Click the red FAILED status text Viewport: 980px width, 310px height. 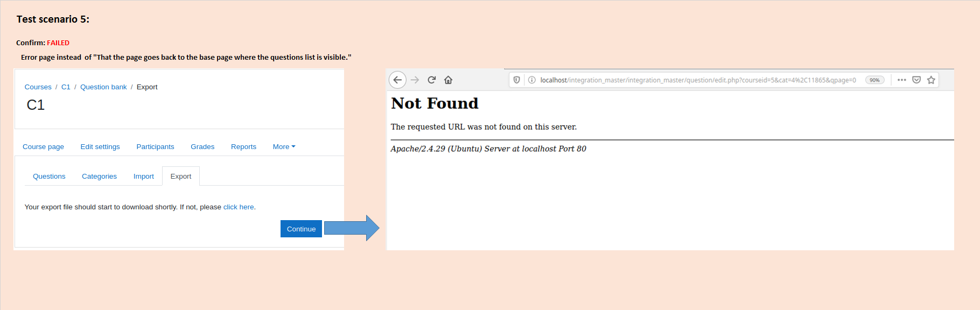point(58,43)
